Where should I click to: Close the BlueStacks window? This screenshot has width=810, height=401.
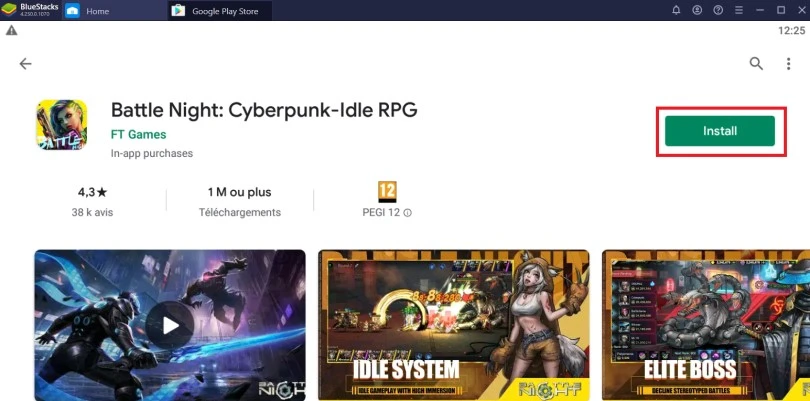click(x=801, y=10)
